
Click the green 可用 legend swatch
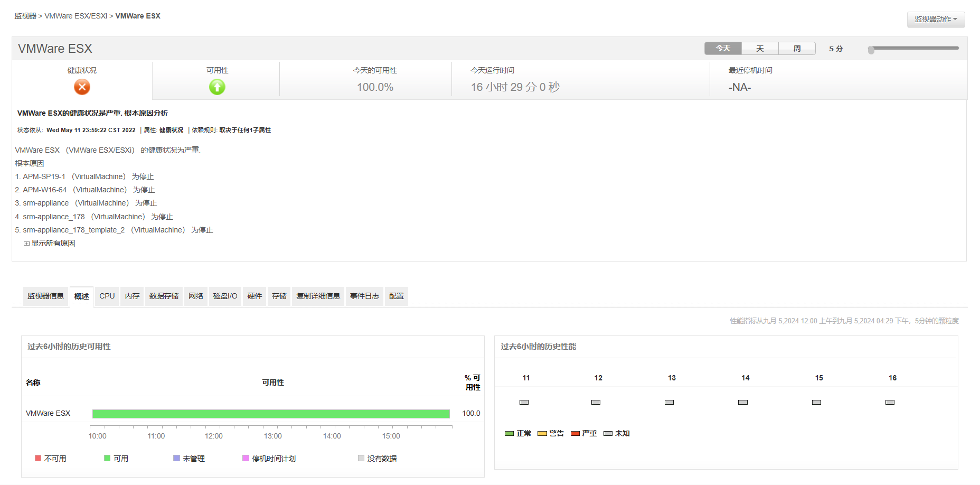(107, 458)
